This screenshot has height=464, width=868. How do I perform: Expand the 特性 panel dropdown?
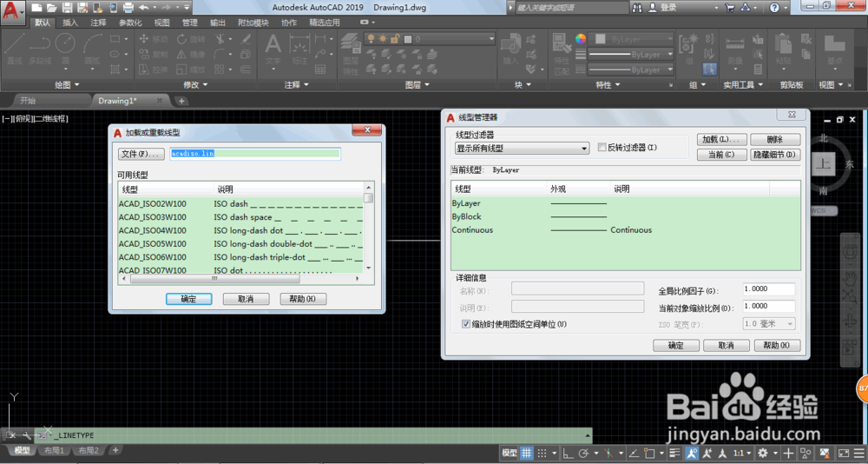point(608,85)
